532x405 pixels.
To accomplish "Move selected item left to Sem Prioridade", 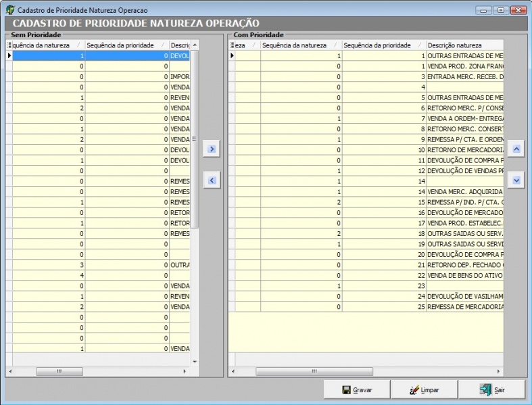I will point(212,180).
